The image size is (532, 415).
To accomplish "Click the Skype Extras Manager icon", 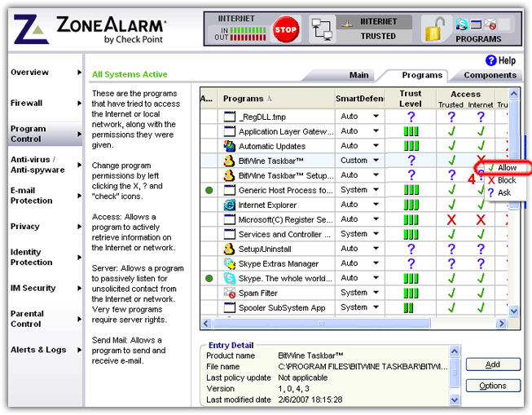I will [230, 263].
